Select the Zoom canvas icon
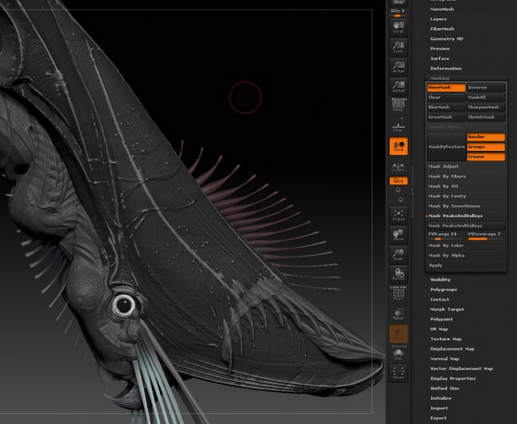The image size is (517, 424). pyautogui.click(x=398, y=47)
